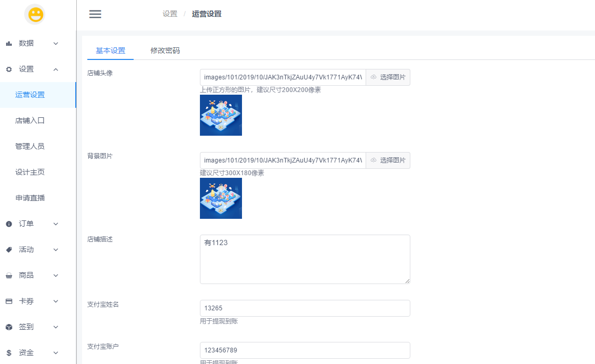Click the smiley face logo
Screen dimensions: 595x364
35,14
